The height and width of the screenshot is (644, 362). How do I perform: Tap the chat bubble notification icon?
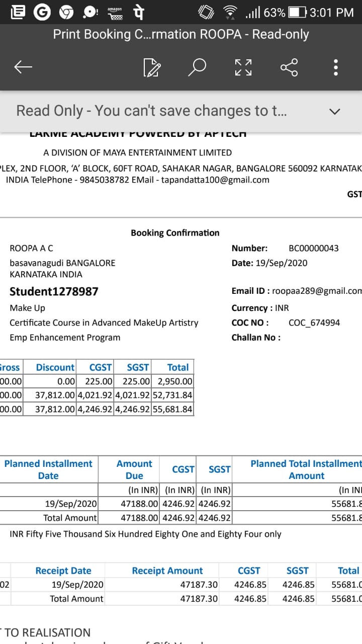[90, 13]
